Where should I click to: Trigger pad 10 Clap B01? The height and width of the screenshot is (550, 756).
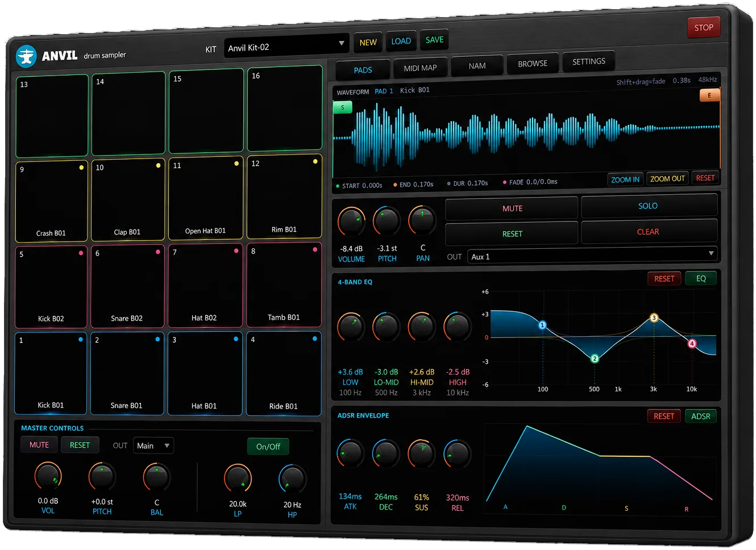pyautogui.click(x=128, y=199)
